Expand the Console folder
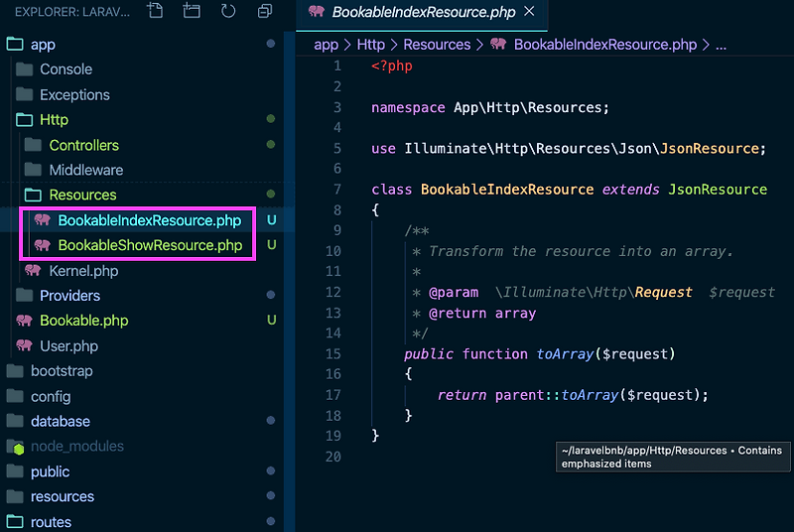Screen dimensions: 794x532 [x=142, y=69]
